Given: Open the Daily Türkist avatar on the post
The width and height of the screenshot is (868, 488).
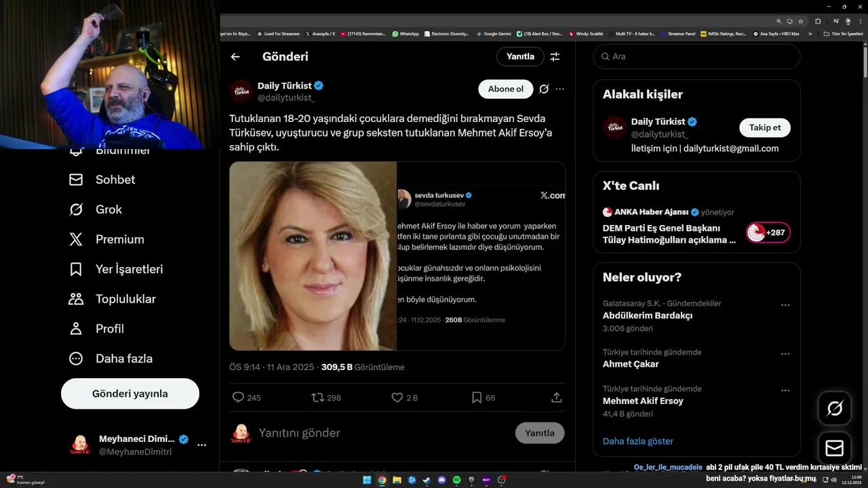Looking at the screenshot, I should 241,91.
